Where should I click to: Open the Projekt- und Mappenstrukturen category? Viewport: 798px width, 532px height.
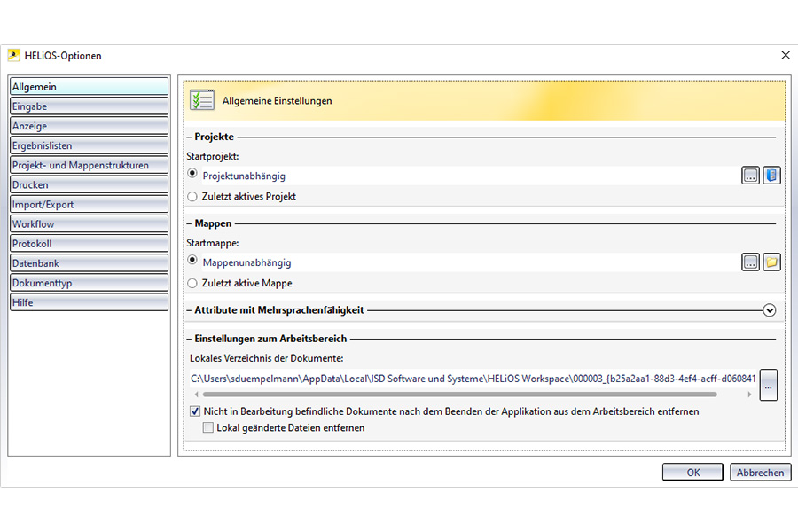pyautogui.click(x=88, y=165)
